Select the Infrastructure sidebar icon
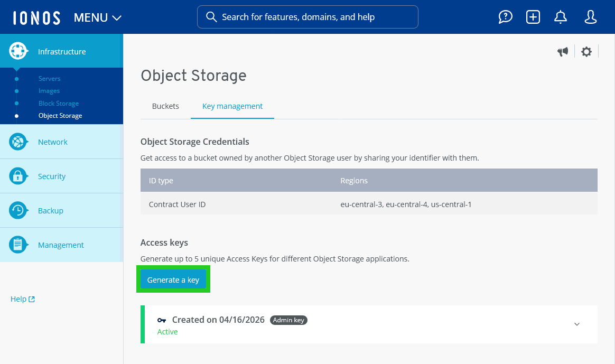 click(x=18, y=51)
